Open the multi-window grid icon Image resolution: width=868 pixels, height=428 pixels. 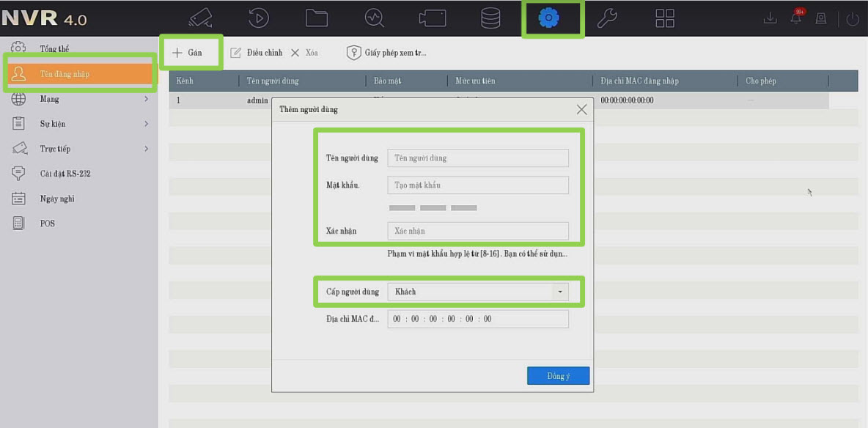pyautogui.click(x=665, y=18)
